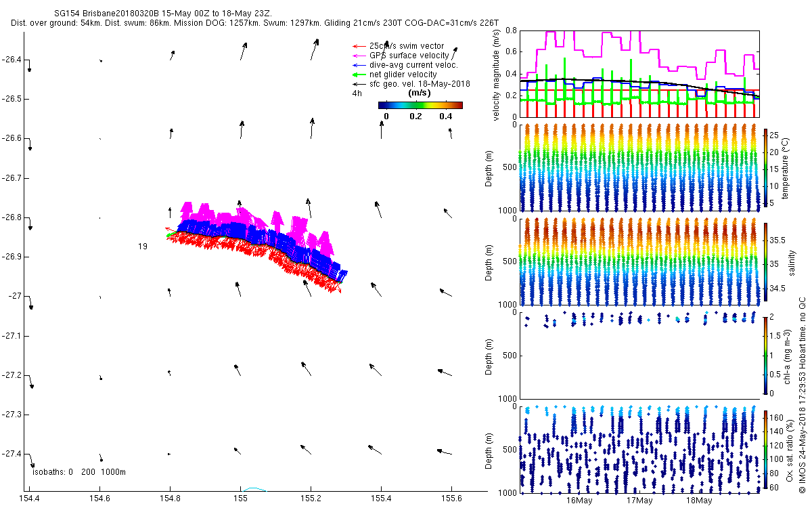Viewport: 812px width, 508px height.
Task: Click the horizontal velocity (m/s) colorbar
Action: click(420, 105)
